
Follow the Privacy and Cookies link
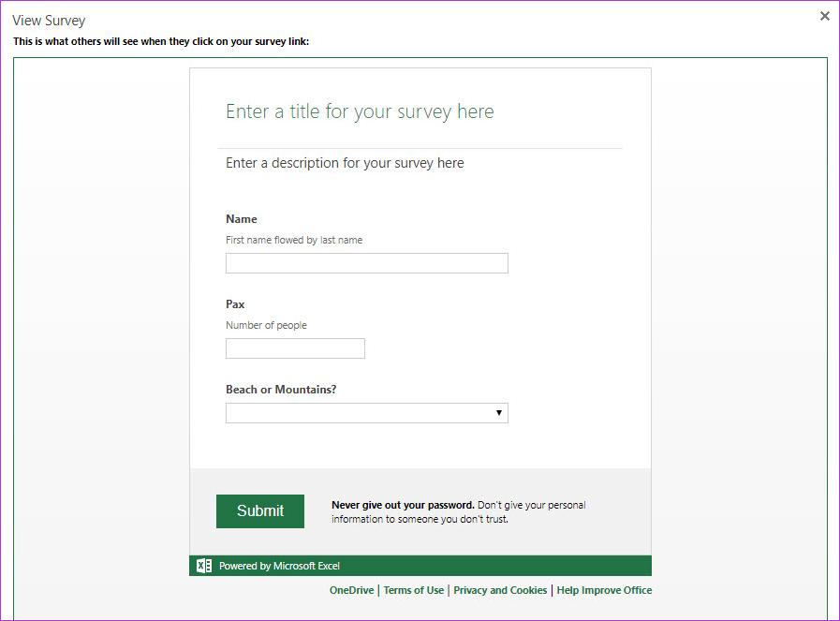click(x=500, y=590)
